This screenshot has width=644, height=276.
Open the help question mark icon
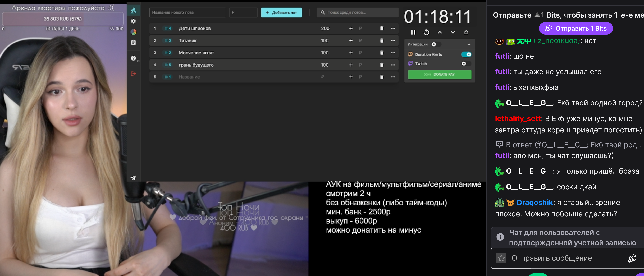tap(134, 58)
